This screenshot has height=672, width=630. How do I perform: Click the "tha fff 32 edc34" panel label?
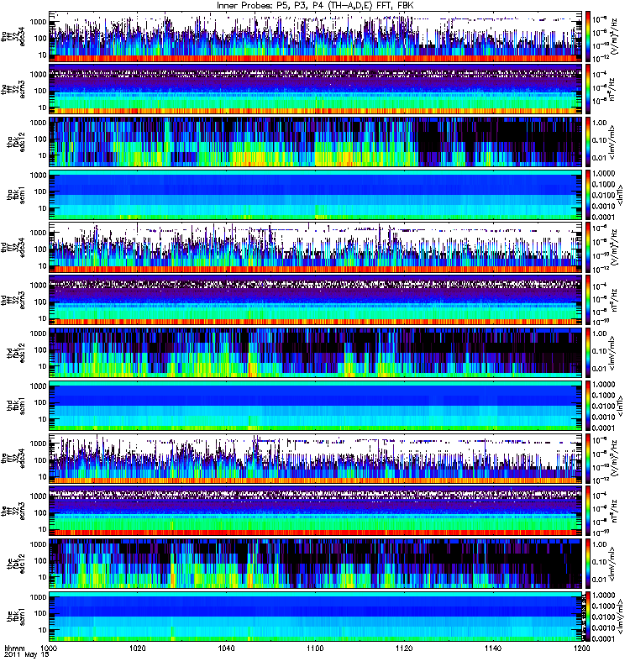click(x=13, y=37)
